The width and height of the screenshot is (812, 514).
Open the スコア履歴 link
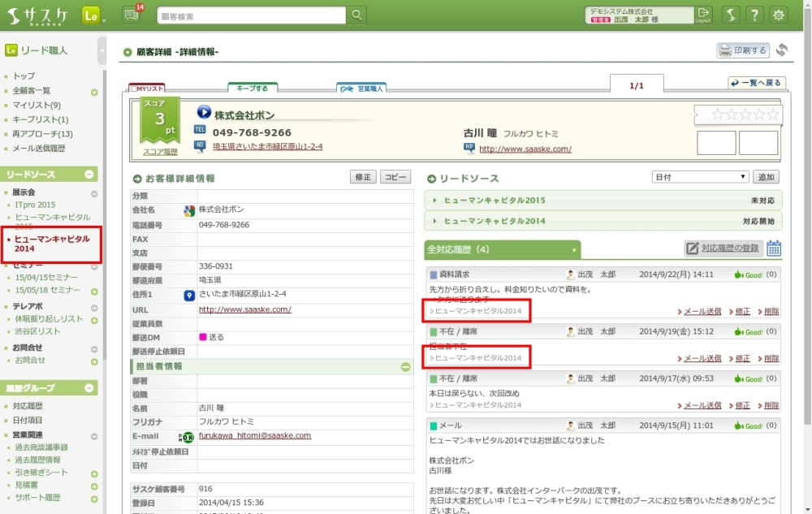tap(160, 152)
